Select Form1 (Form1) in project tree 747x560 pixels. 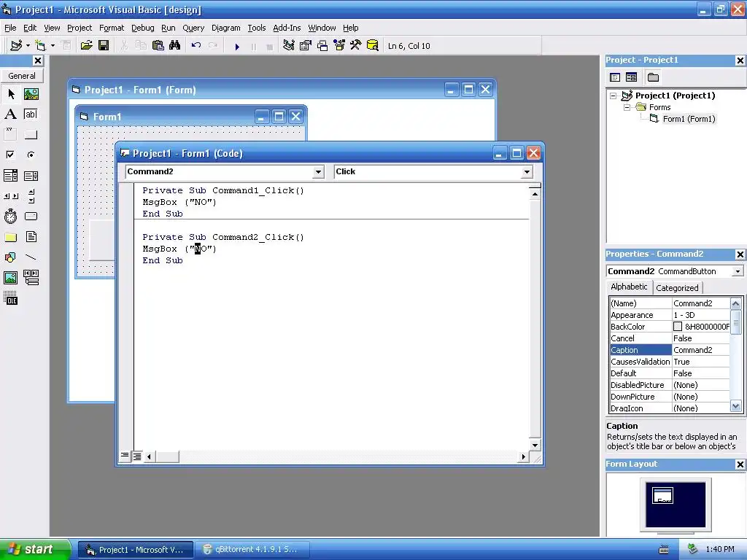(689, 119)
